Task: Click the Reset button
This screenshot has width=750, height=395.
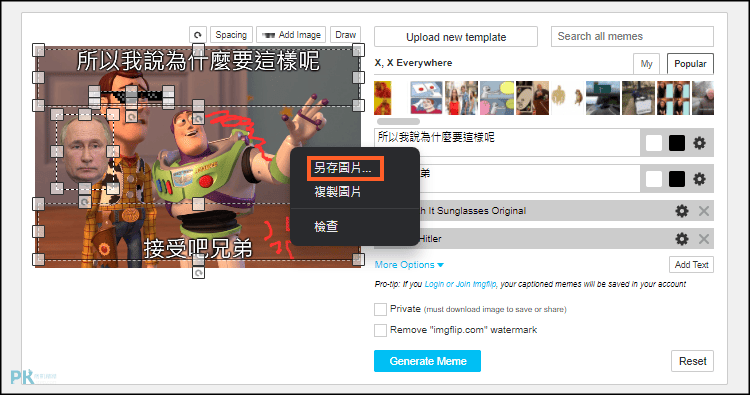Action: pos(692,361)
